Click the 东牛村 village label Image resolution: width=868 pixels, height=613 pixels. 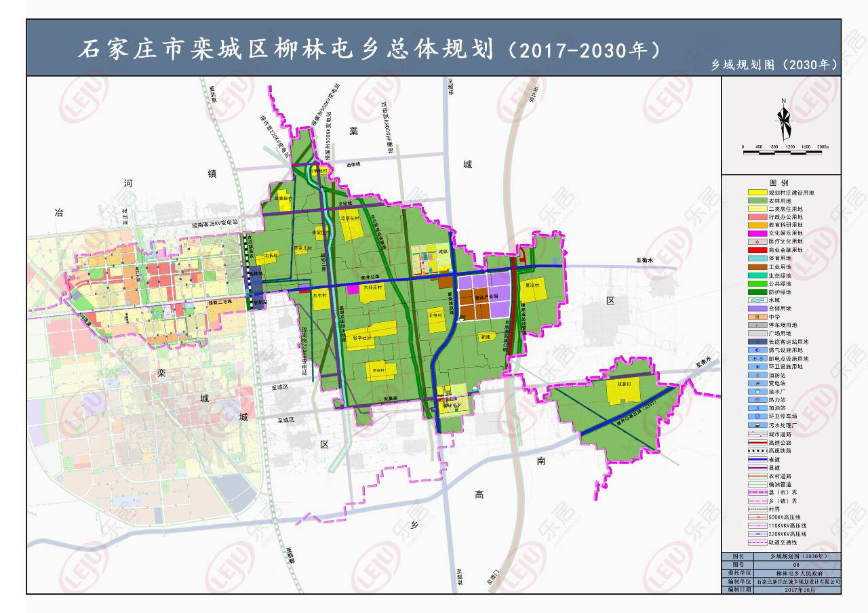[x=320, y=296]
